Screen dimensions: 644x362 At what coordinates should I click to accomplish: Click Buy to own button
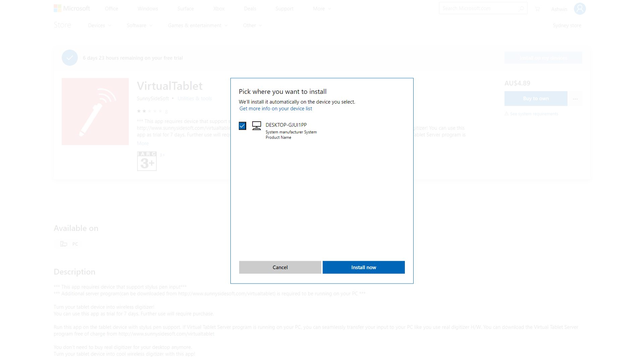click(x=536, y=99)
